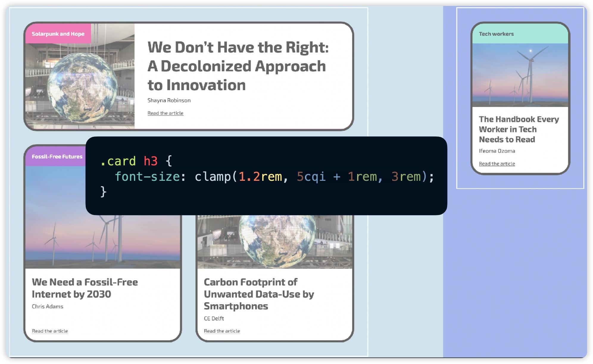Click wind turbine image in Tech workers card
The width and height of the screenshot is (593, 364).
click(x=520, y=75)
